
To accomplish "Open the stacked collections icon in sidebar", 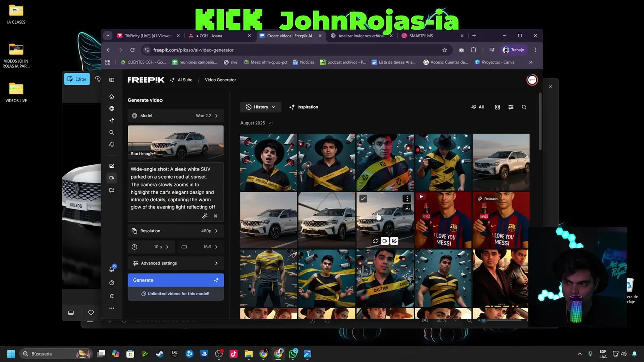I will click(112, 144).
